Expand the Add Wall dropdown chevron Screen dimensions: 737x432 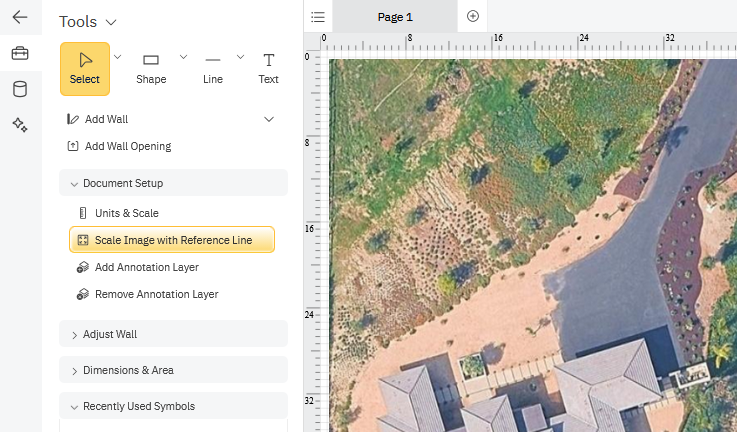268,119
